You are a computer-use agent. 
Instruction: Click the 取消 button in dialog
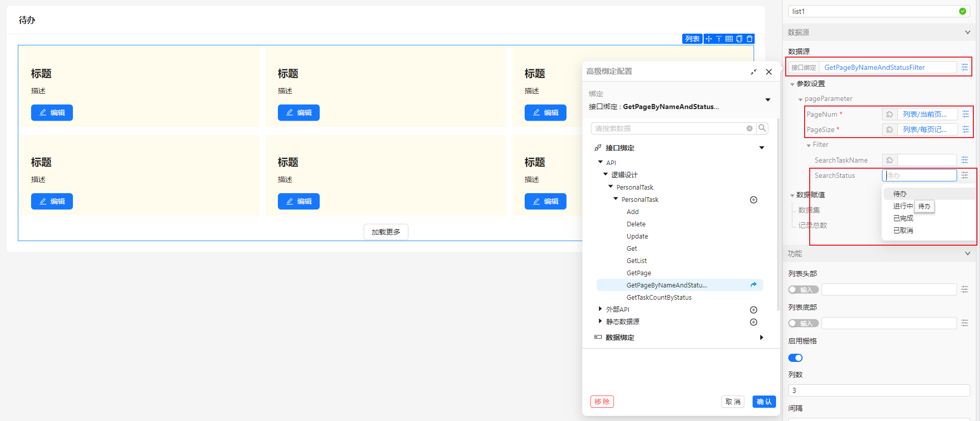(x=733, y=402)
